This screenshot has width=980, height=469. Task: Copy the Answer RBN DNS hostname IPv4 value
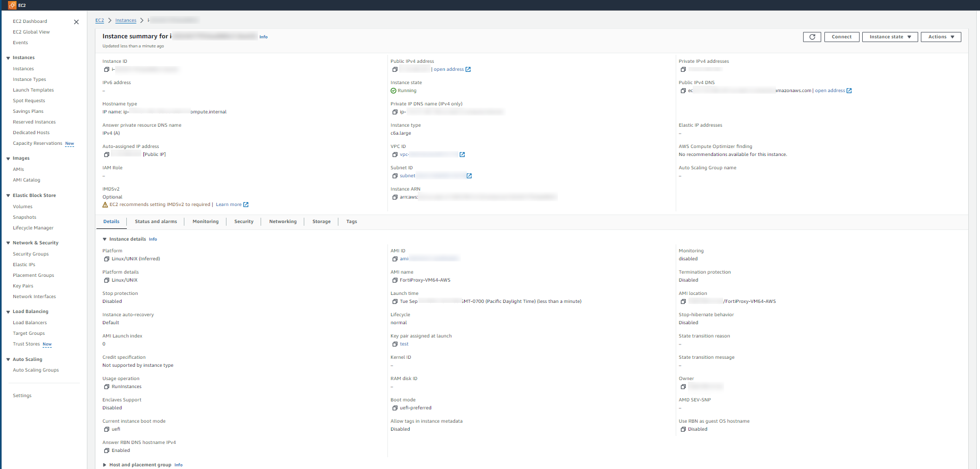click(x=107, y=450)
